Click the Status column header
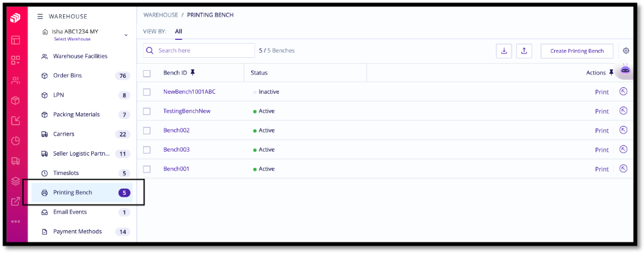 [x=259, y=73]
